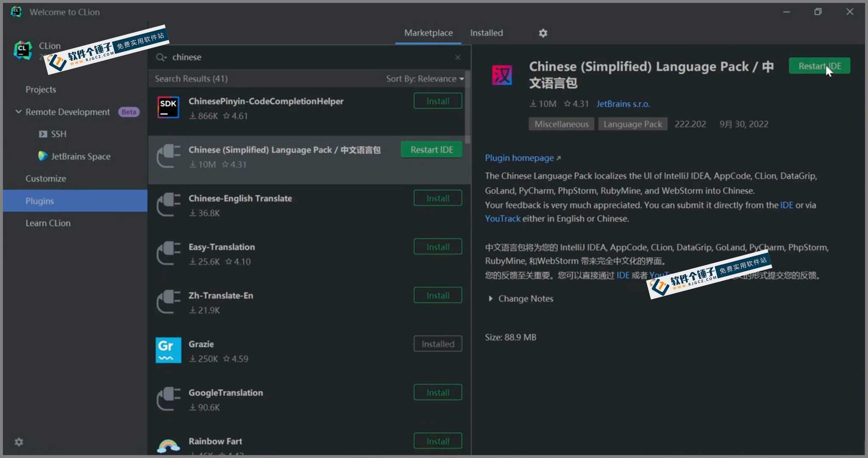
Task: Click the Beta badge
Action: [129, 112]
